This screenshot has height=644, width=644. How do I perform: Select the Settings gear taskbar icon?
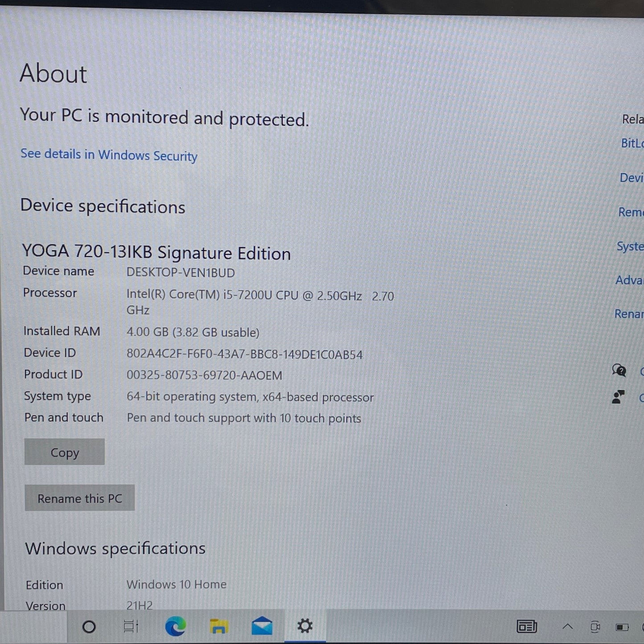pos(305,626)
